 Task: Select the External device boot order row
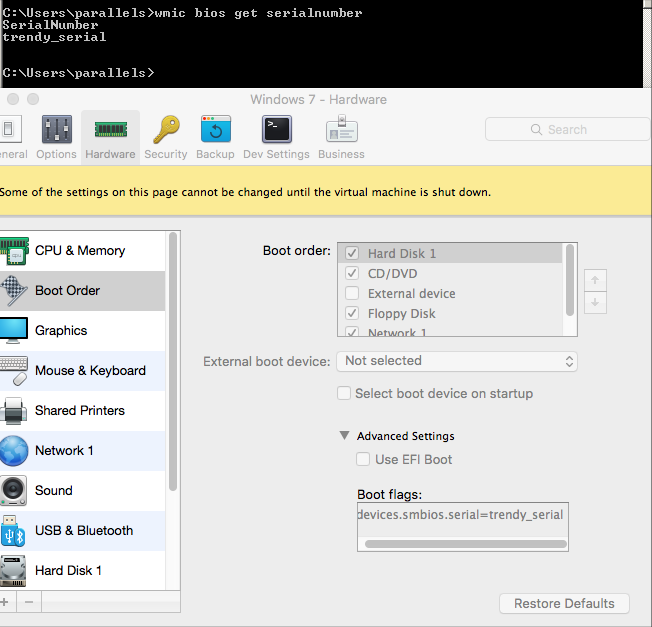pos(450,293)
